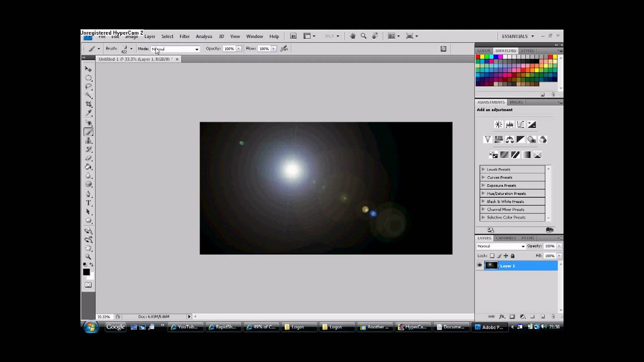644x362 pixels.
Task: Open the Window menu
Action: point(255,36)
